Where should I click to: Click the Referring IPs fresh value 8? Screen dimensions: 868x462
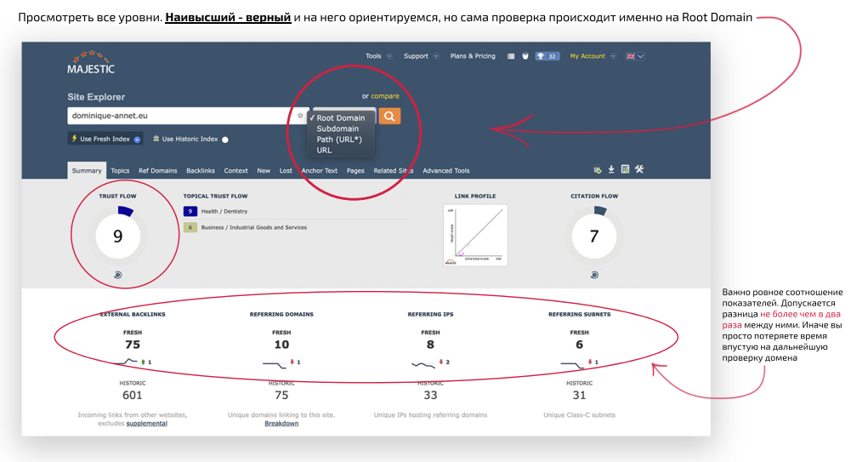tap(430, 345)
